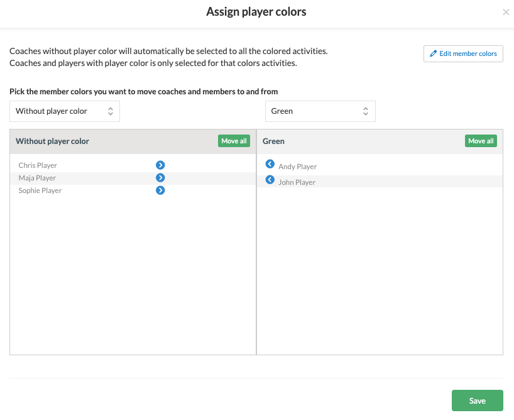Move Sophie Player using the arrow icon

(x=160, y=191)
